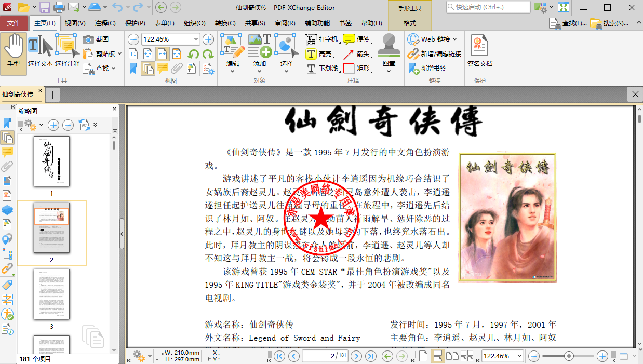Image resolution: width=643 pixels, height=364 pixels.
Task: Choose the 选择注释 annotation selection tool
Action: point(68,52)
